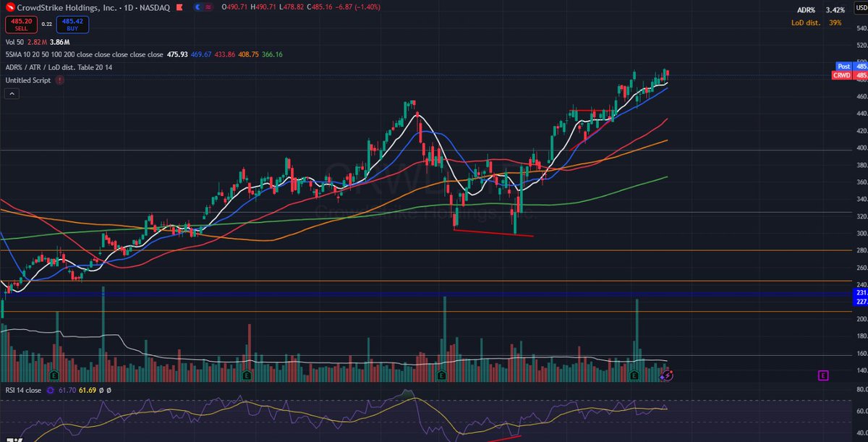868x442 pixels.
Task: Click the lightning event marker on latest bar
Action: pos(668,375)
